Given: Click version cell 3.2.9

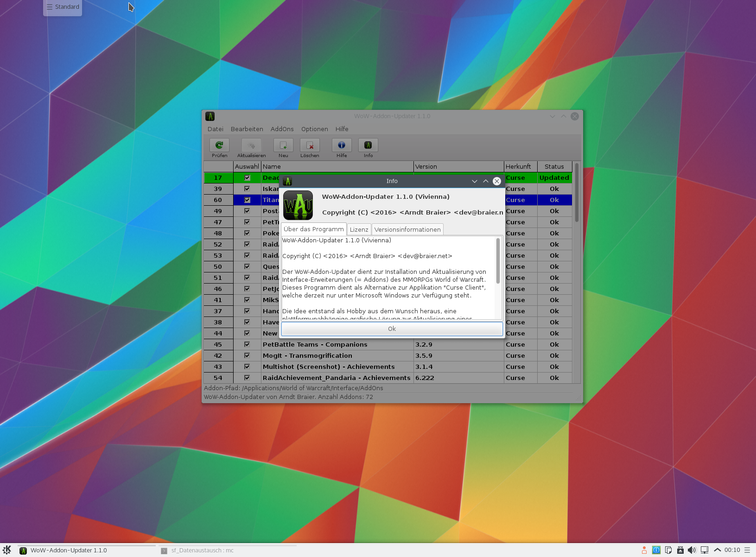Looking at the screenshot, I should 459,344.
